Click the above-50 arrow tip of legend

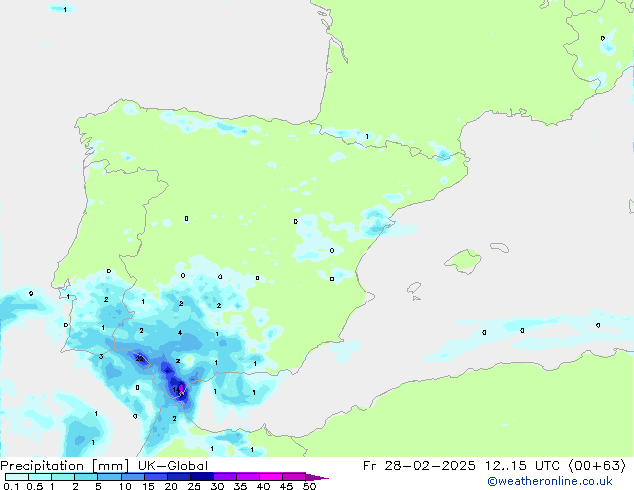click(x=317, y=477)
